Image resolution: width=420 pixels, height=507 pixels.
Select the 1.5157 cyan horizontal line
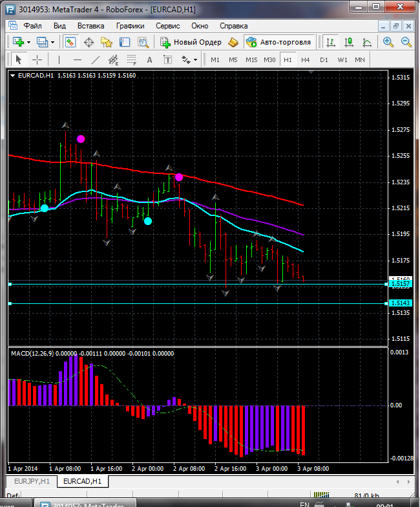198,285
